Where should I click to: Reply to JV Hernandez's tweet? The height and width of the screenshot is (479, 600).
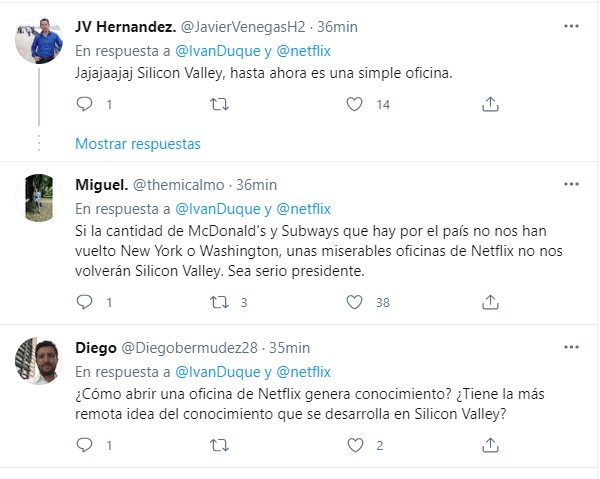click(85, 104)
